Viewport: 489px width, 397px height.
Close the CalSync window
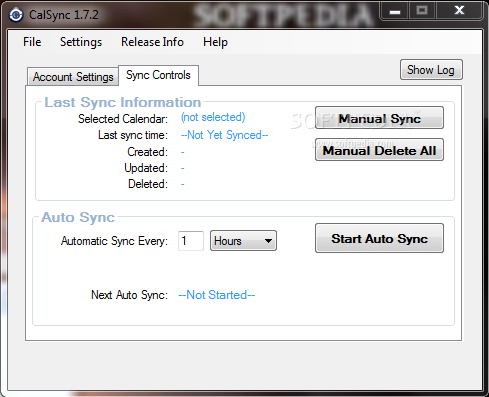coord(459,11)
